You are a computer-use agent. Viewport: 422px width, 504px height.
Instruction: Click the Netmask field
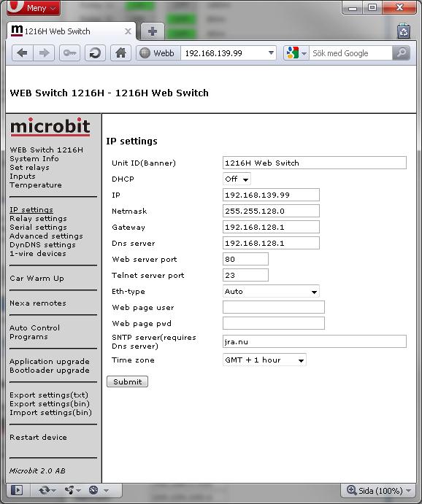(271, 211)
